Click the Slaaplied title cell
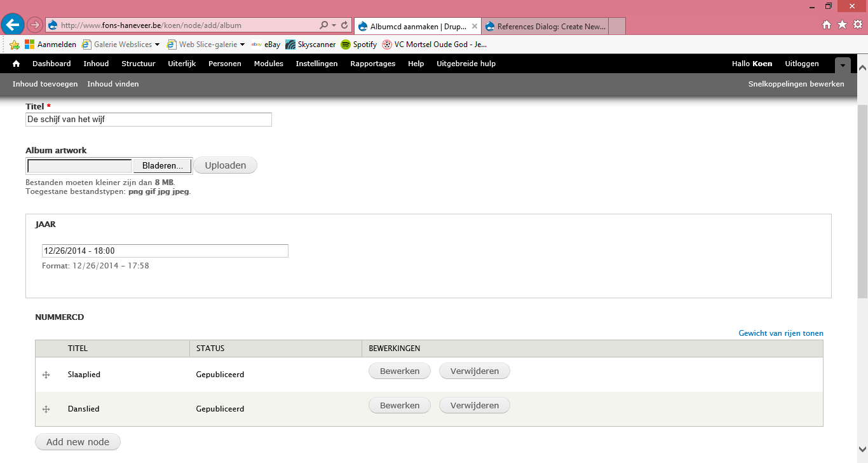This screenshot has width=868, height=463. point(84,375)
